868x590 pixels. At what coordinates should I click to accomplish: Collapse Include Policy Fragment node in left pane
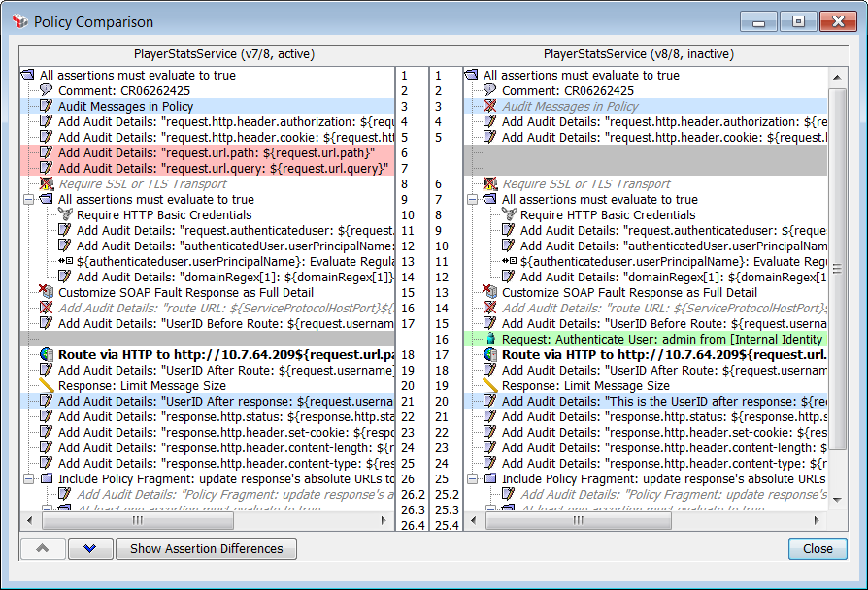pyautogui.click(x=27, y=479)
